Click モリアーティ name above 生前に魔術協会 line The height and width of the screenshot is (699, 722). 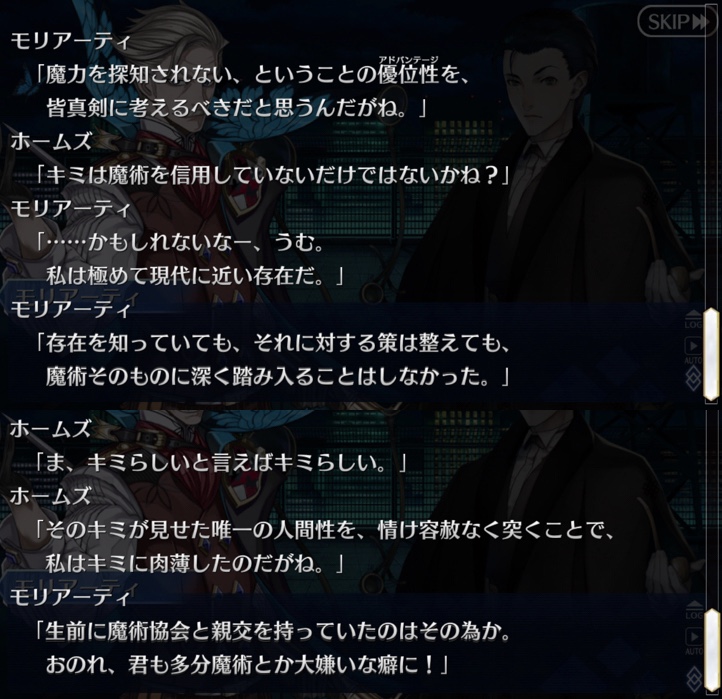pos(70,597)
